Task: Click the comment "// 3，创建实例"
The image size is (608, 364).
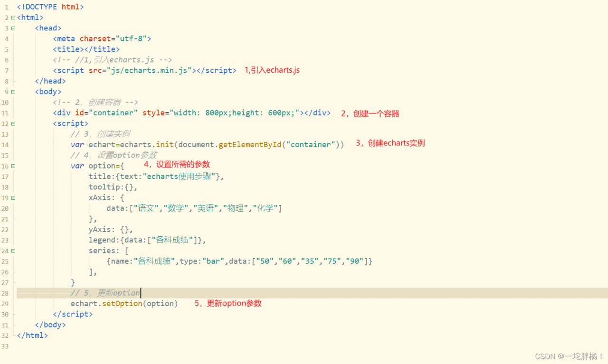Action: (x=100, y=134)
